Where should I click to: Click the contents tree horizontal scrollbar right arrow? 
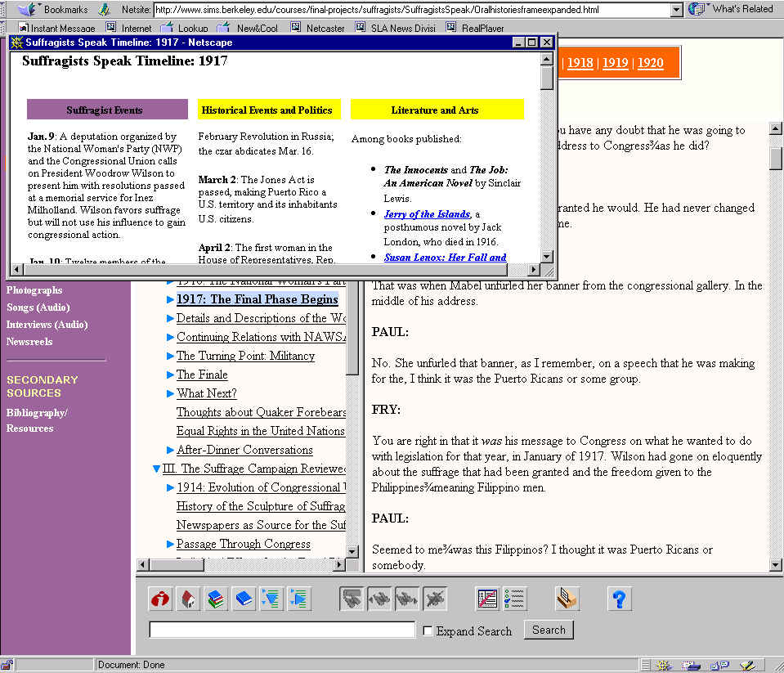[x=339, y=565]
